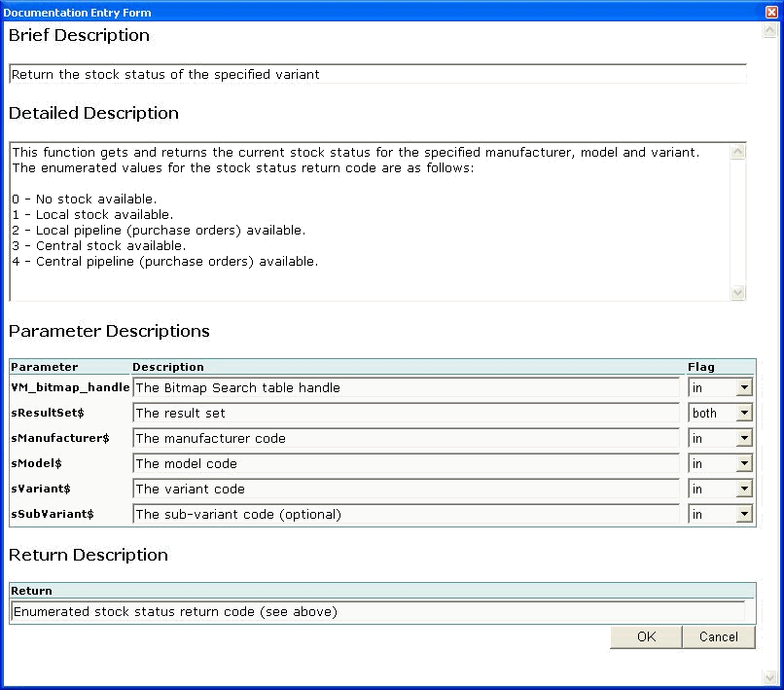Open flag dropdown for sManufacturer$
This screenshot has width=784, height=690.
(x=744, y=438)
